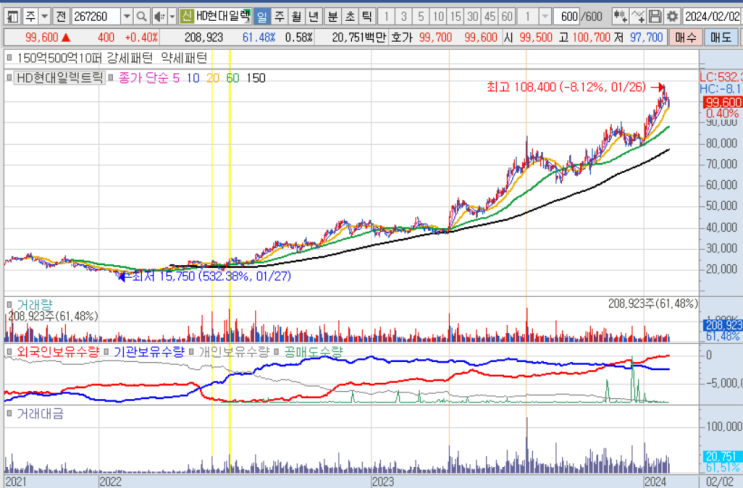Expand the 주 type dropdown arrow
The width and height of the screenshot is (743, 488).
coord(44,17)
